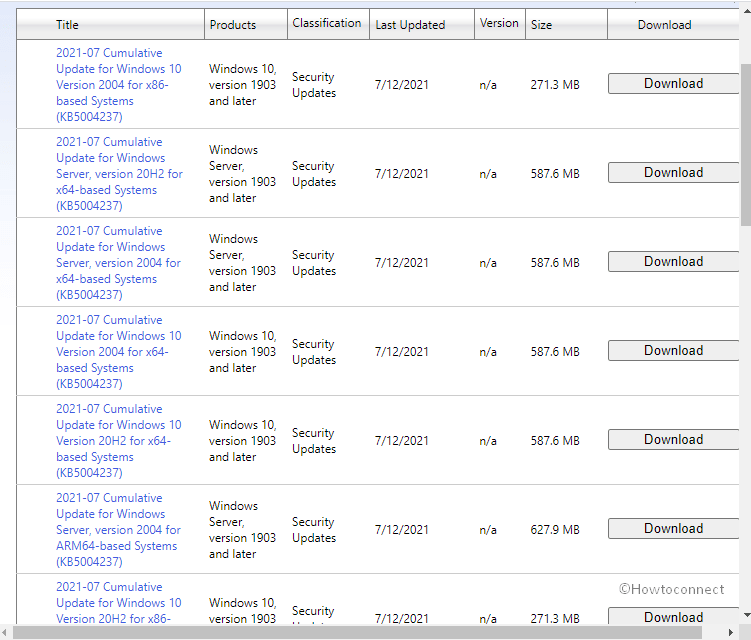Sort updates by Last Updated header
Screen dimensions: 751x640
tap(410, 25)
